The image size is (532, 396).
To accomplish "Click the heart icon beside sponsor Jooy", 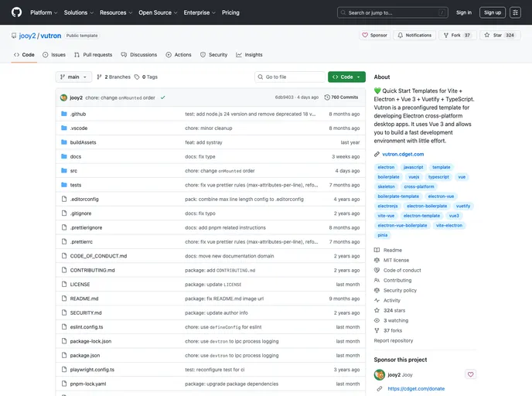I will point(470,374).
